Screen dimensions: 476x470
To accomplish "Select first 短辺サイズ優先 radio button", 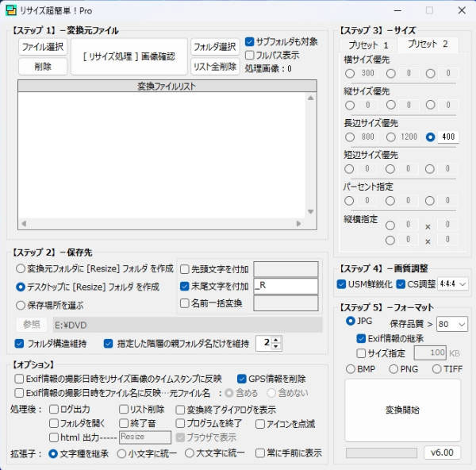I will (349, 169).
